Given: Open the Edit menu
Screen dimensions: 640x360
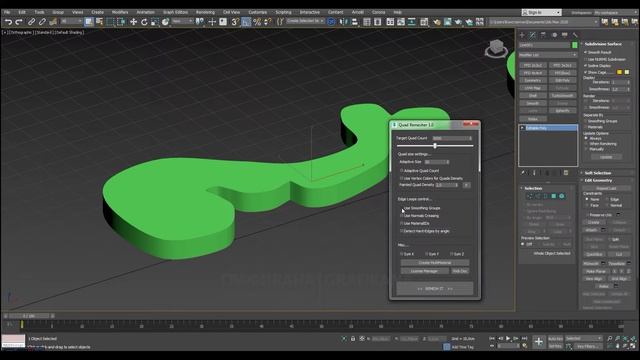Looking at the screenshot, I should pyautogui.click(x=22, y=12).
